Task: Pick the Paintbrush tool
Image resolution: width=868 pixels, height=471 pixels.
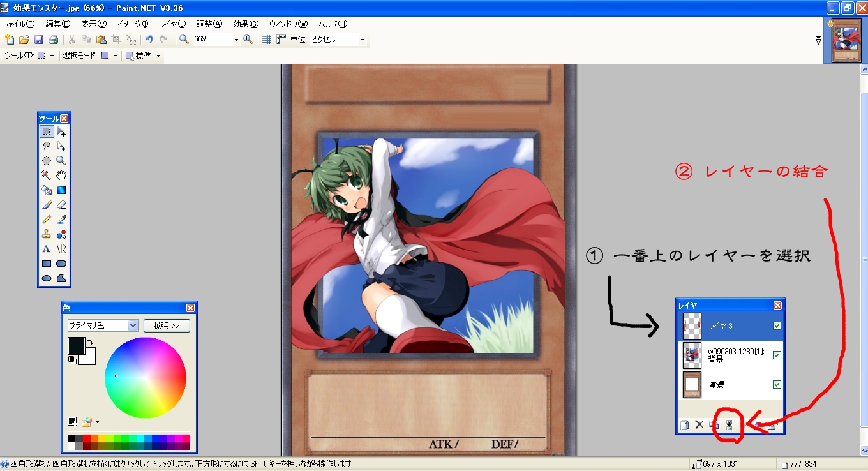Action: click(47, 205)
